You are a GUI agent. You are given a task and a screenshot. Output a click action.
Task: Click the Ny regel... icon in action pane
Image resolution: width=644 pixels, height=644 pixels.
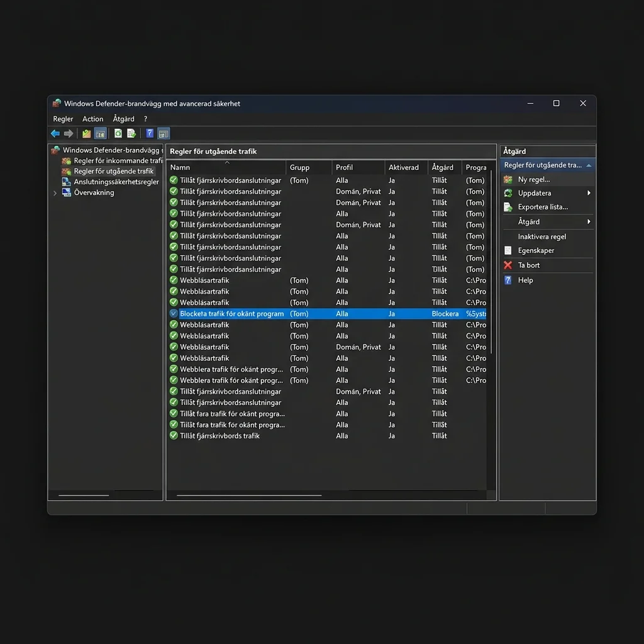pyautogui.click(x=508, y=179)
